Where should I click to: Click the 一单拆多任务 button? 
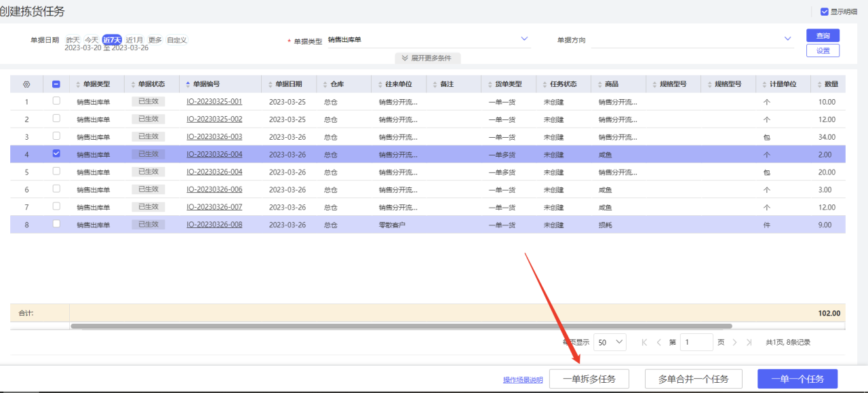click(589, 379)
